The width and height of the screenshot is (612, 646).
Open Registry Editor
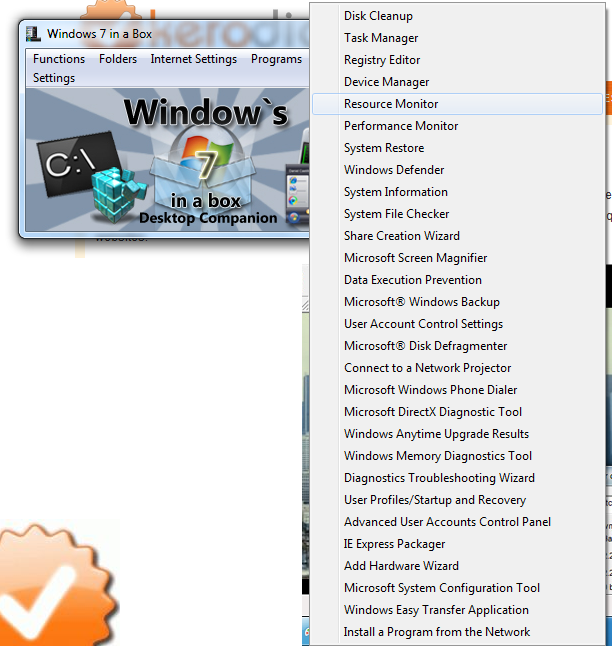(x=457, y=60)
